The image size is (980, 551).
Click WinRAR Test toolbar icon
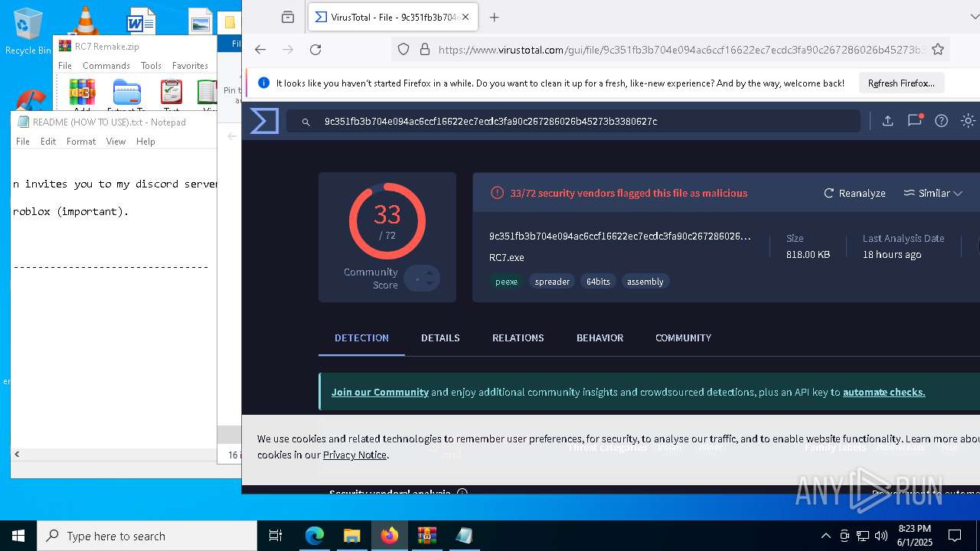(x=171, y=93)
